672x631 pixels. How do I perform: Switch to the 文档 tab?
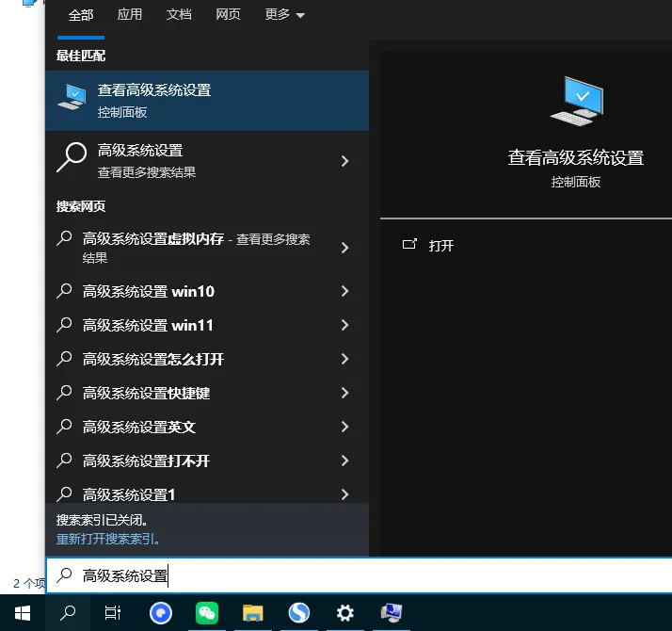pos(179,14)
